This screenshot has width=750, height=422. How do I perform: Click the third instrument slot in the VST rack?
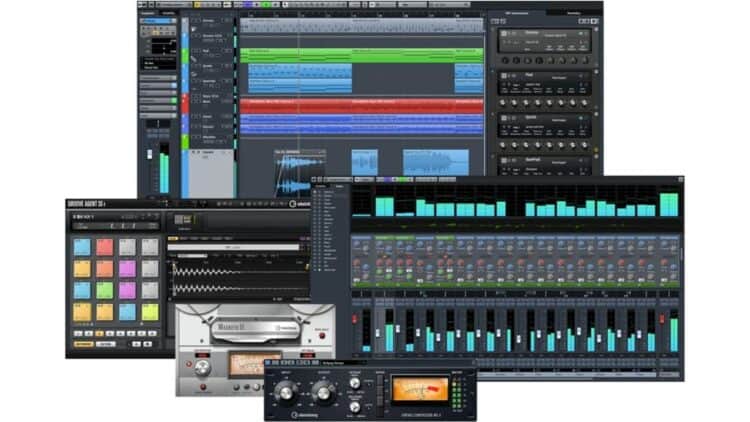[544, 125]
